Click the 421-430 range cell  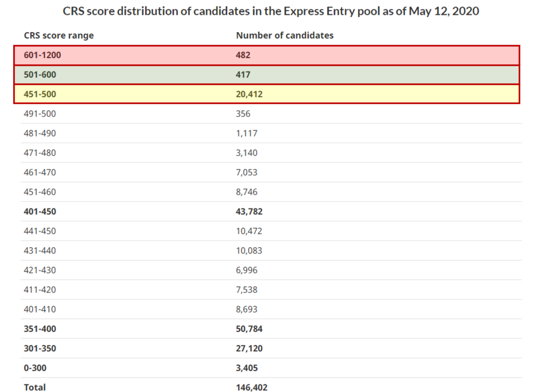(40, 270)
